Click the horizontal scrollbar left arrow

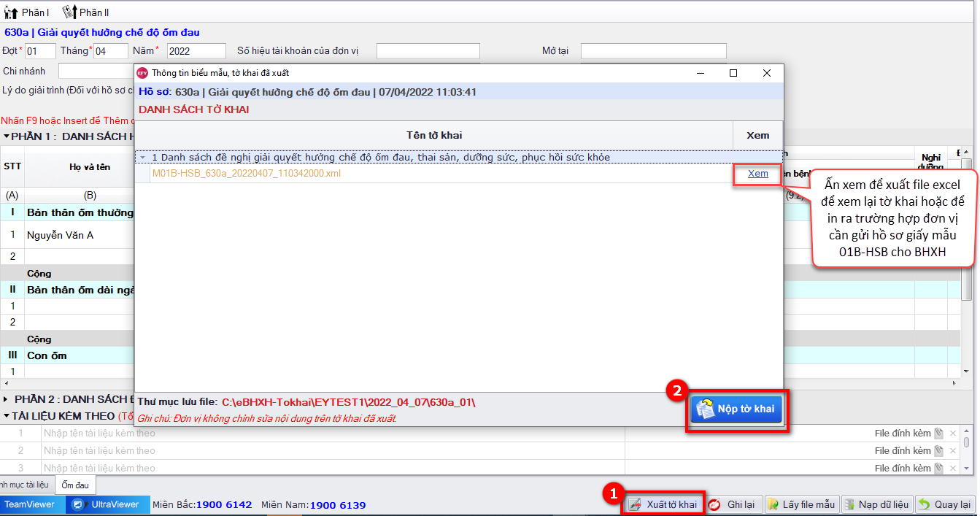(7, 384)
